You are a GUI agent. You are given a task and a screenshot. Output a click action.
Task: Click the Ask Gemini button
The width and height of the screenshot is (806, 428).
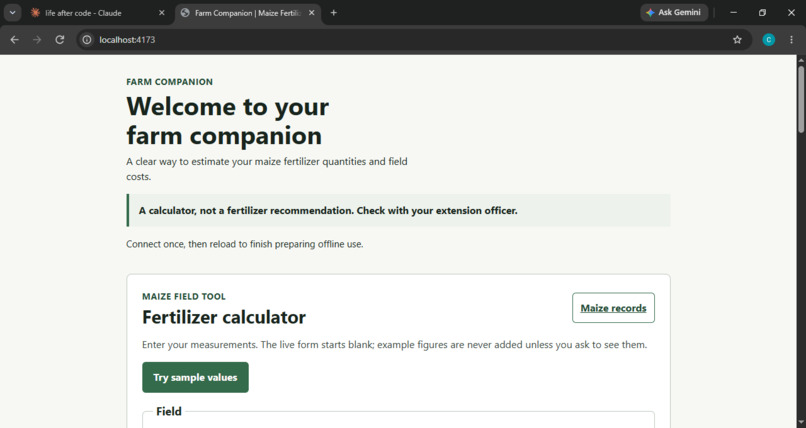(x=674, y=12)
